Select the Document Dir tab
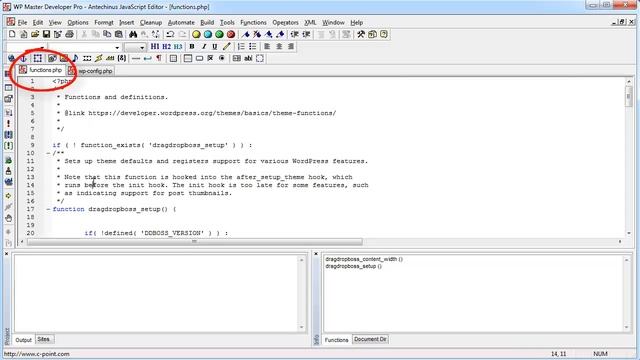Viewport: 640px width, 360px height. click(370, 339)
